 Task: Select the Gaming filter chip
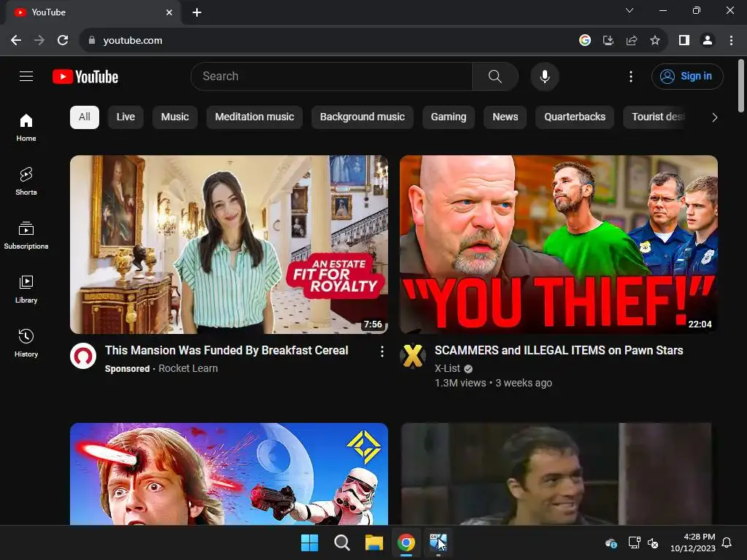(449, 117)
